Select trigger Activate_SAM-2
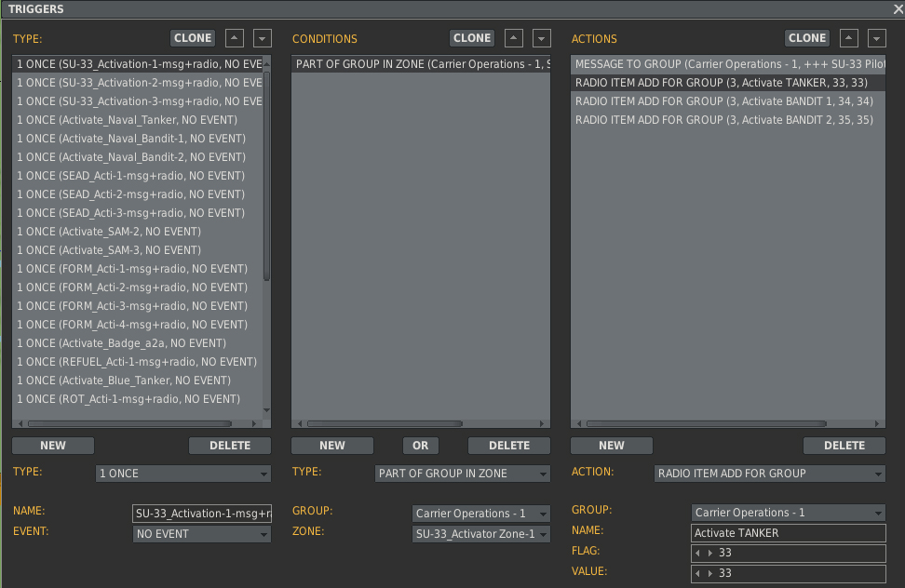905x588 pixels. tap(138, 231)
